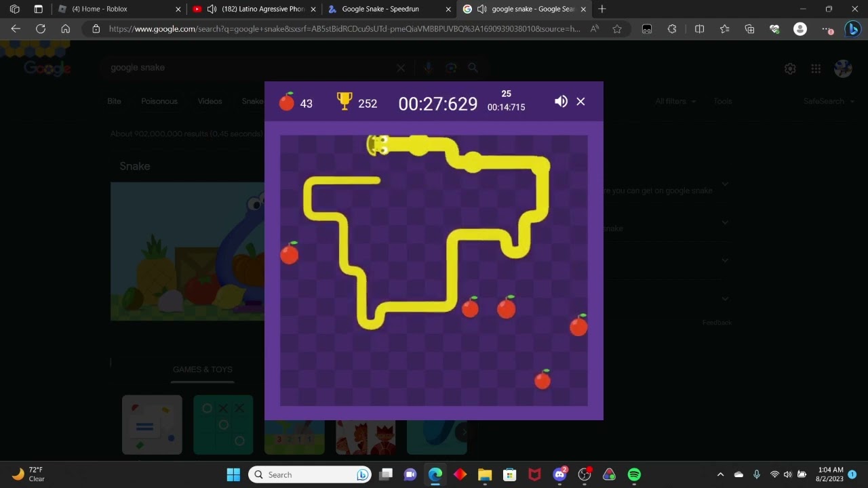Open Discord from the taskbar
This screenshot has width=868, height=488.
559,474
